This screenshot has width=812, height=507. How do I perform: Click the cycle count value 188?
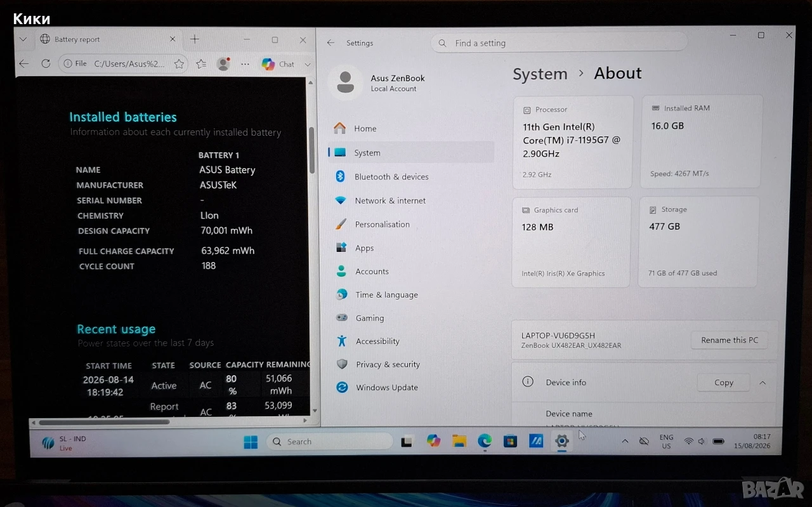pos(209,266)
